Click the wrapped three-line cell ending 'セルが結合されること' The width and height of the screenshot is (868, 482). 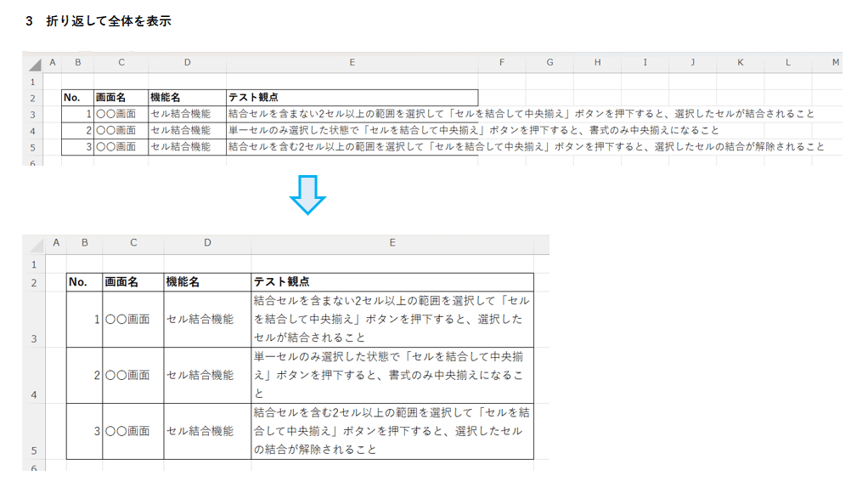pos(392,320)
